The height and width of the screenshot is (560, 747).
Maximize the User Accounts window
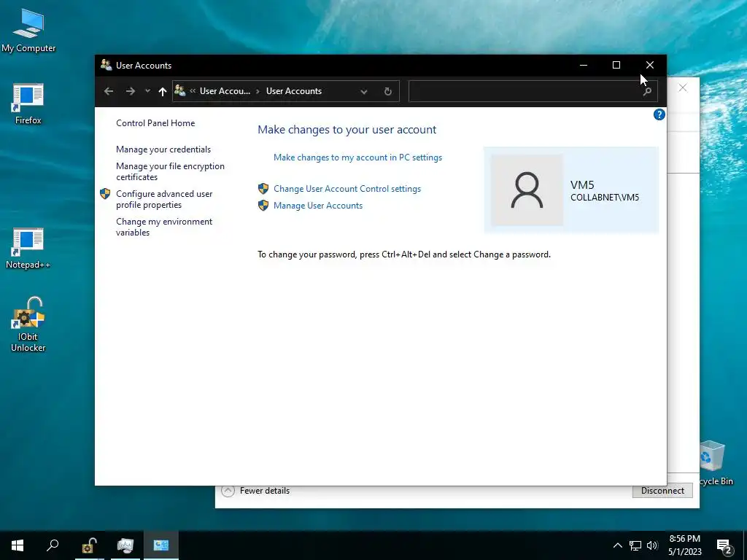[616, 65]
